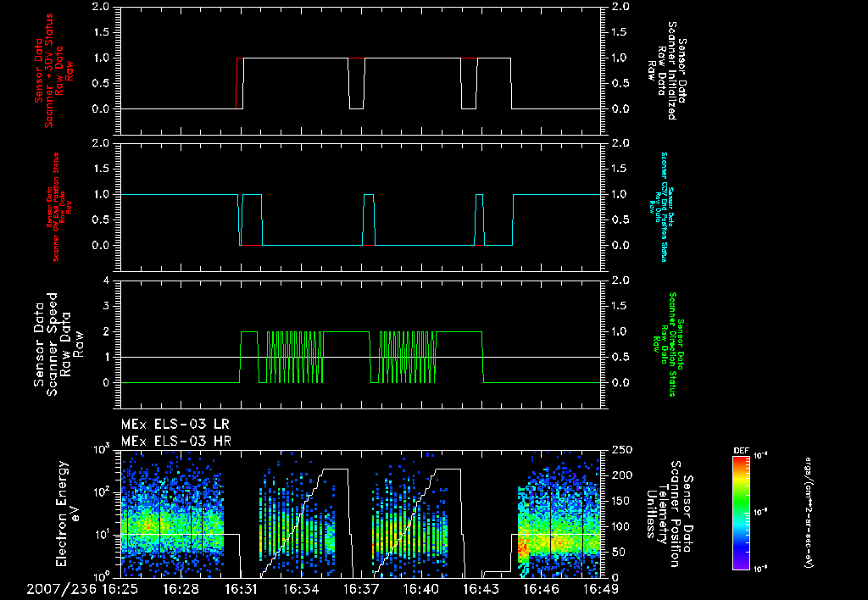
Task: Click the color bar's bottom 10^-6 tick label
Action: [x=761, y=569]
